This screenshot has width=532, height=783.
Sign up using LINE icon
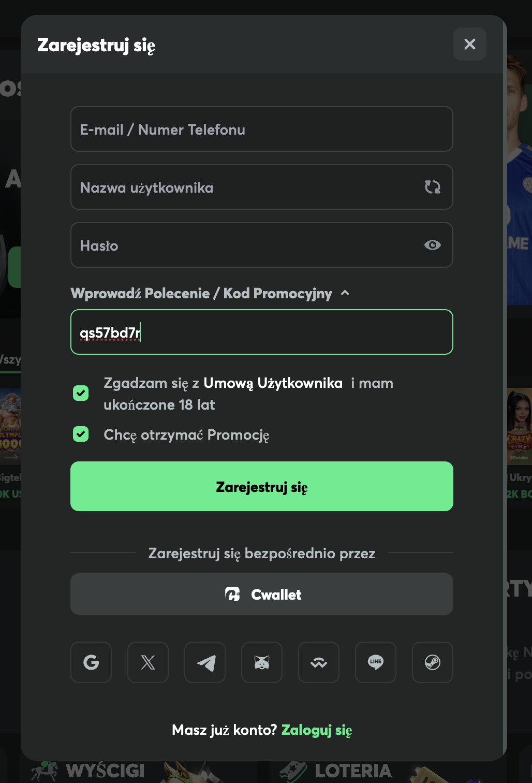(x=376, y=662)
